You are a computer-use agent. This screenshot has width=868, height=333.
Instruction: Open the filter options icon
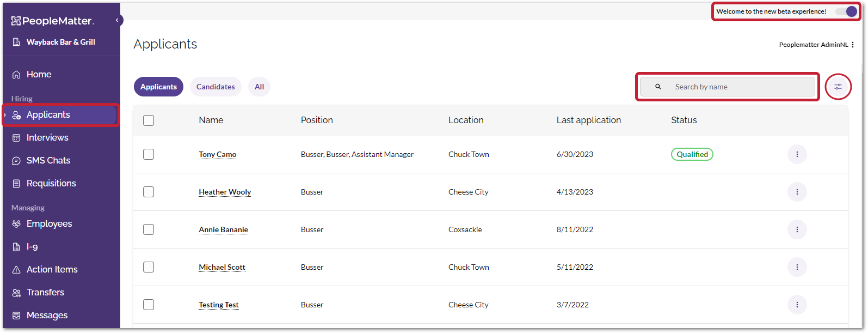click(838, 87)
